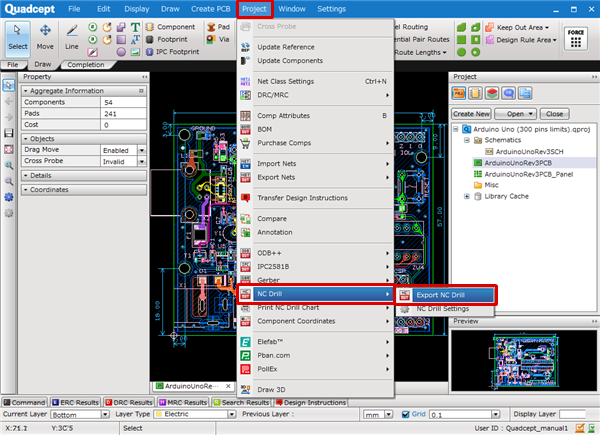The width and height of the screenshot is (600, 435).
Task: Expand the Library Cache node
Action: 467,196
